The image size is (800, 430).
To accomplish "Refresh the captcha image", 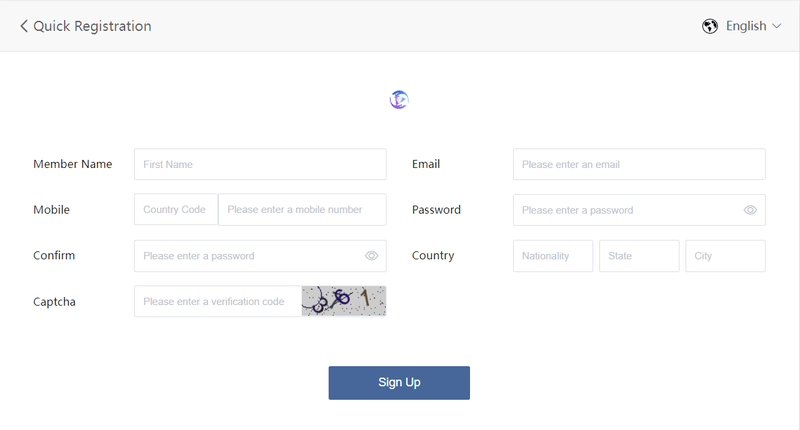I will (343, 301).
